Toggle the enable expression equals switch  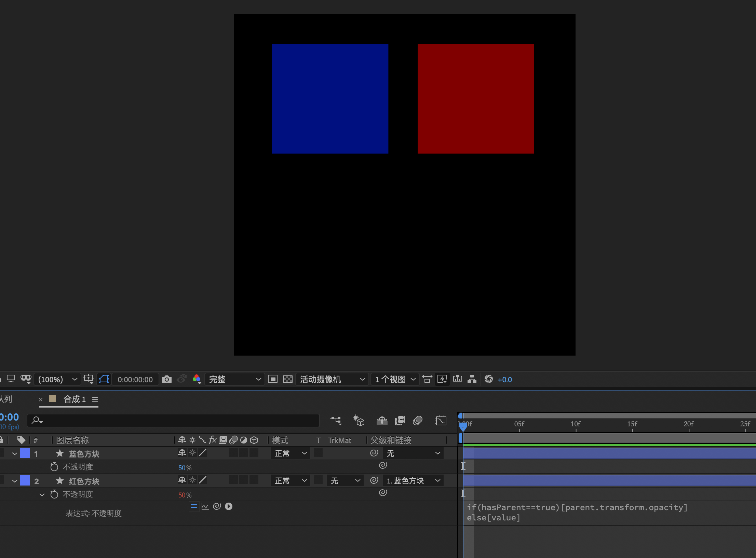(x=193, y=506)
